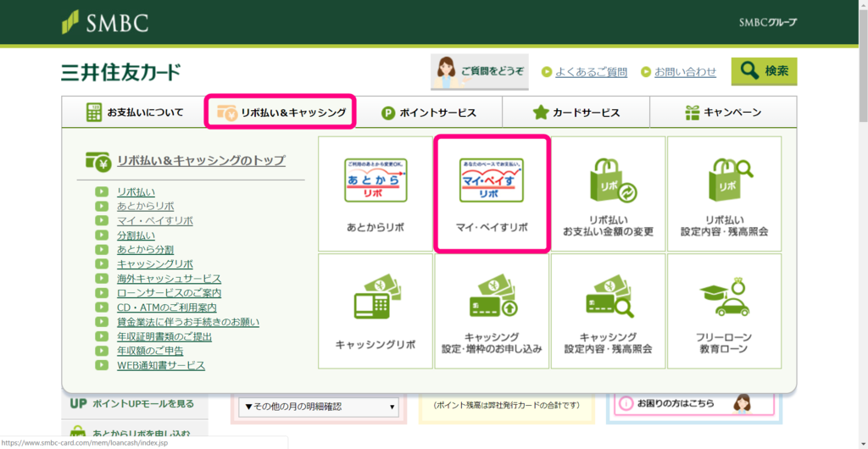868x449 pixels.
Task: Click the gift icon on キャンペーン tab
Action: tap(692, 113)
